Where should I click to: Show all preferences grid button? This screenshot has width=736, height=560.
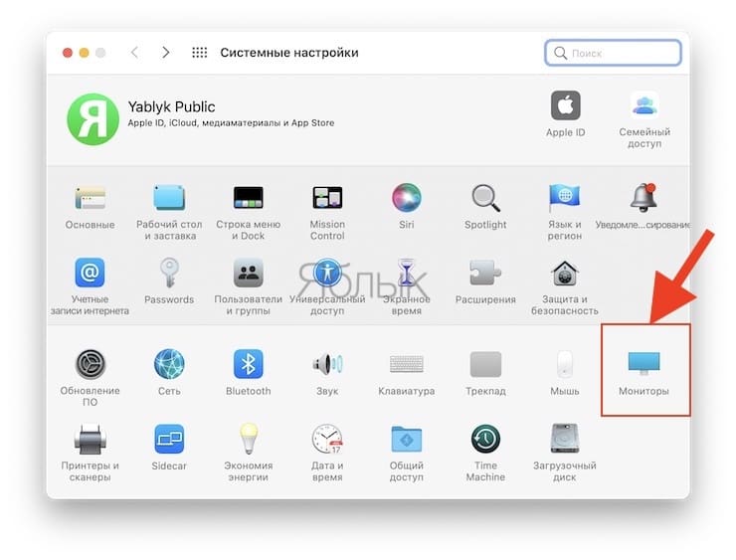[200, 53]
